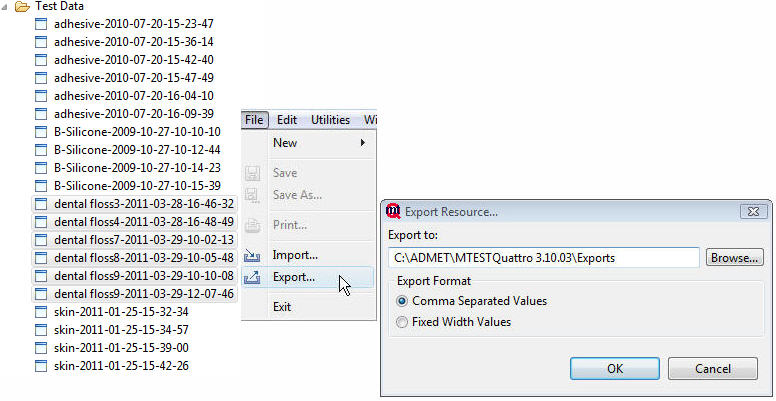
Task: Click file icon of skin-2011-01-25-15-34-57
Action: 41,330
